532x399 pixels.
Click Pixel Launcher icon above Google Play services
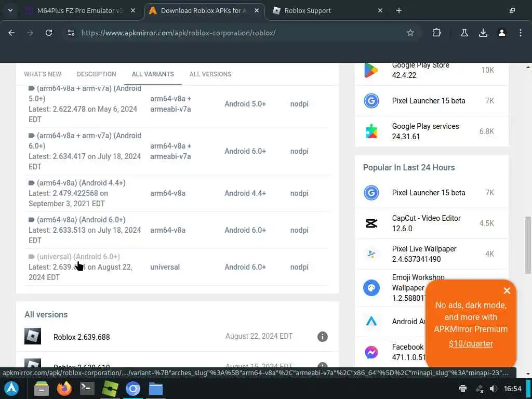[x=371, y=101]
